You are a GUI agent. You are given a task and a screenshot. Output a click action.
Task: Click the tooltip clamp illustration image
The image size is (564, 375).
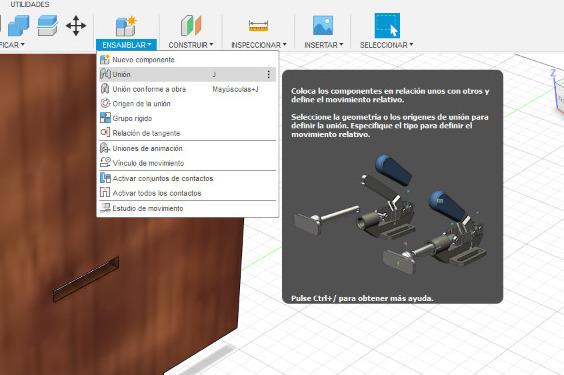tap(391, 214)
